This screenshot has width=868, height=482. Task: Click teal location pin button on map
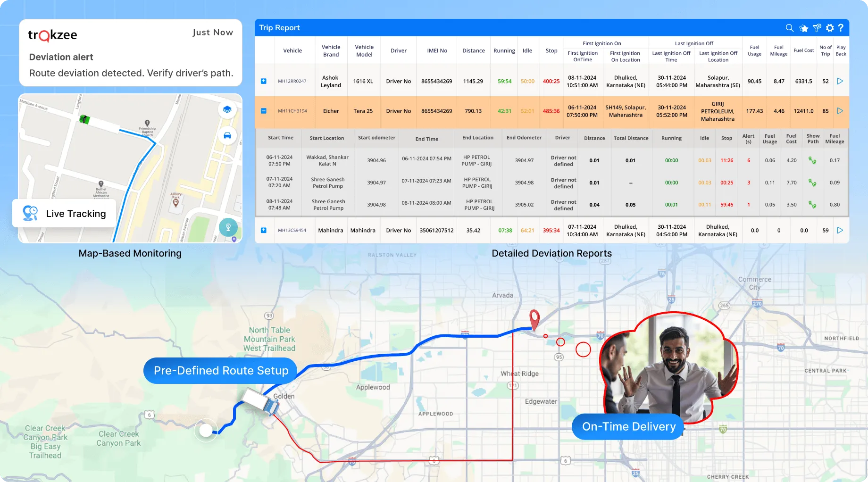[x=228, y=227]
